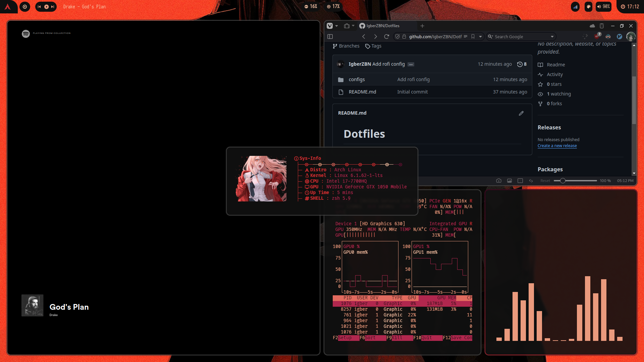This screenshot has height=362, width=644.
Task: Open the Releases heading link
Action: point(549,127)
